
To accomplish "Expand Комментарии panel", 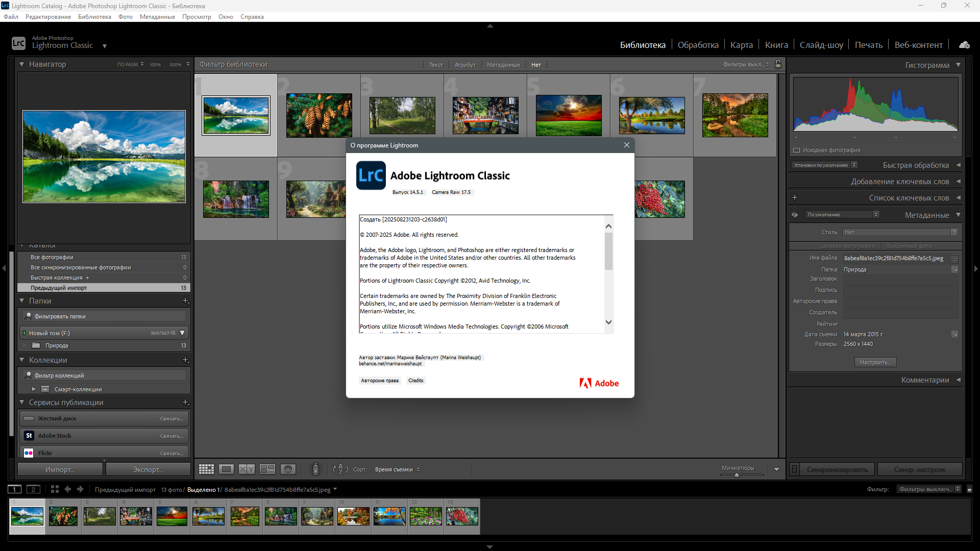I will (x=958, y=380).
